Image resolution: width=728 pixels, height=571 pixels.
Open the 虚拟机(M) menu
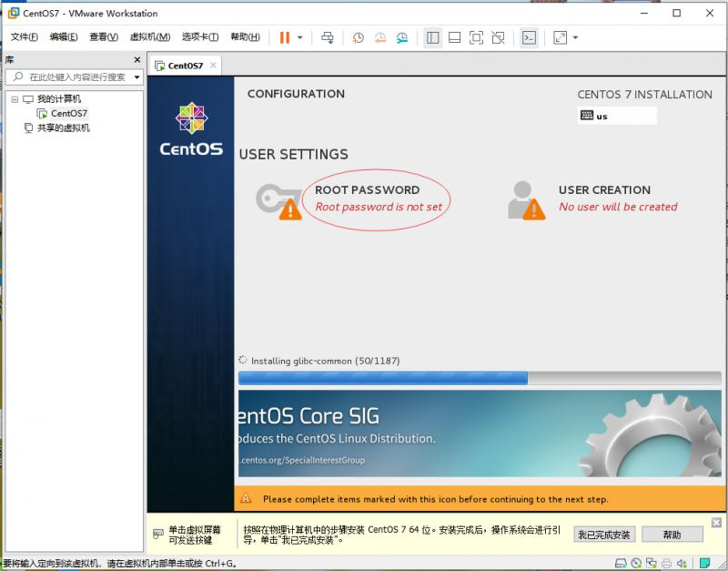tap(150, 37)
